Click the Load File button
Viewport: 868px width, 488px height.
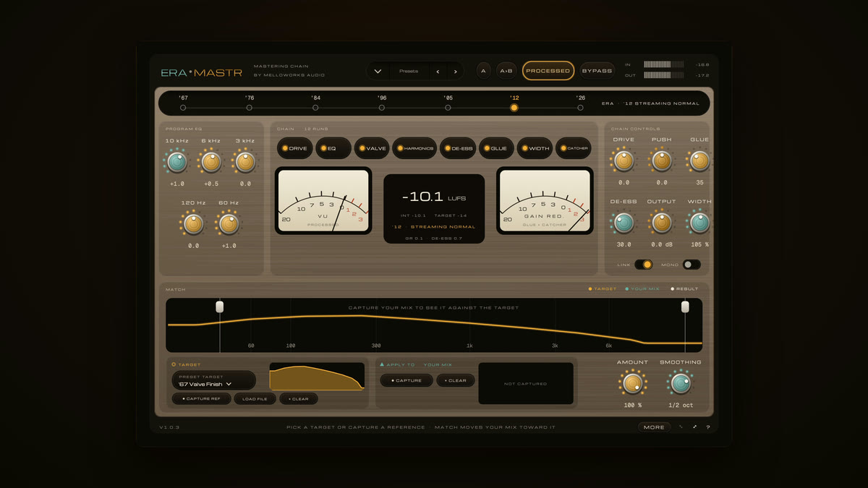(x=255, y=398)
